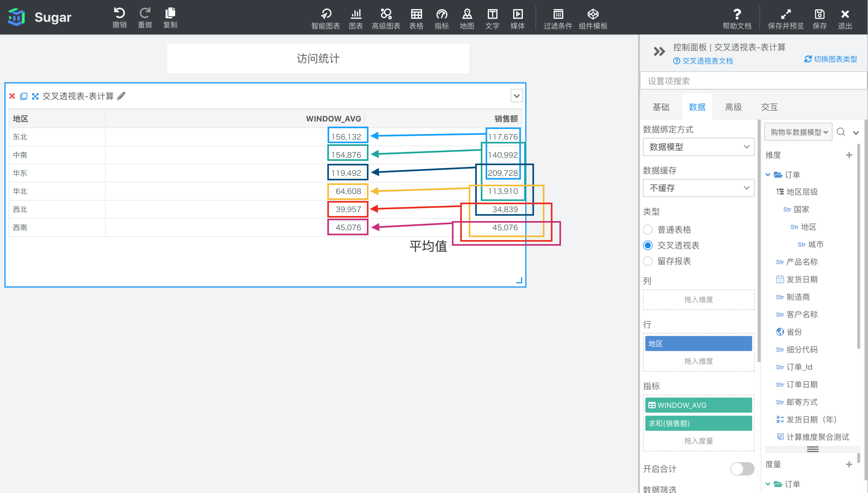Image resolution: width=868 pixels, height=493 pixels.
Task: Open the 图表 chart menu
Action: pos(356,19)
